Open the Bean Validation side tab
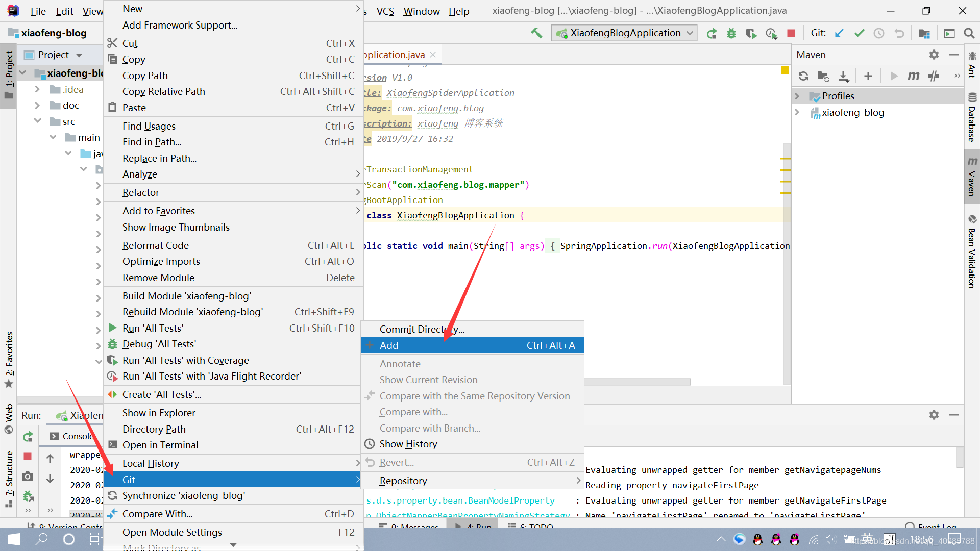The image size is (980, 551). pos(972,252)
